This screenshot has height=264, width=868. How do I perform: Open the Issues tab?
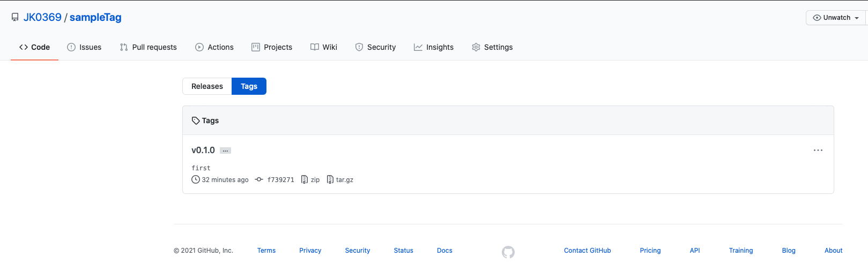[84, 47]
